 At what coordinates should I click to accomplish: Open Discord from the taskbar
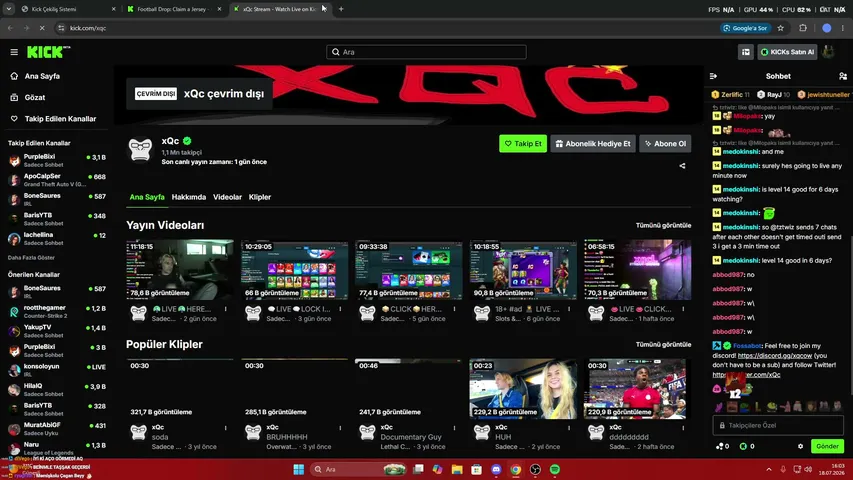(496, 469)
